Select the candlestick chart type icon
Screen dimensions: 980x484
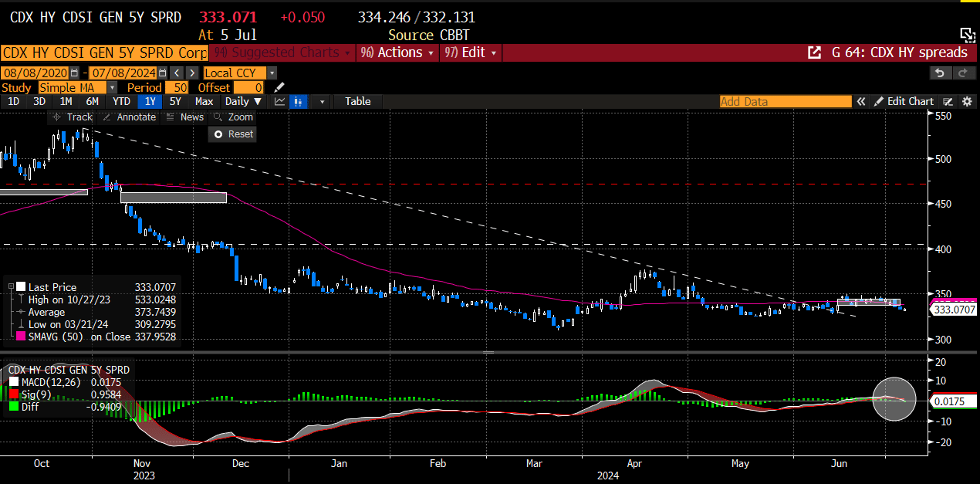click(299, 101)
